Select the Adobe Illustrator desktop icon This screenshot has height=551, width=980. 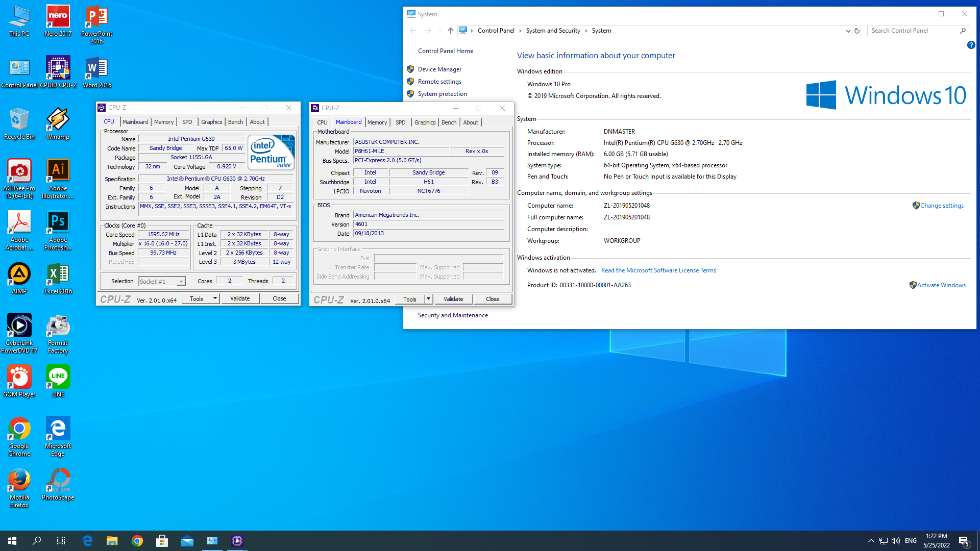58,179
